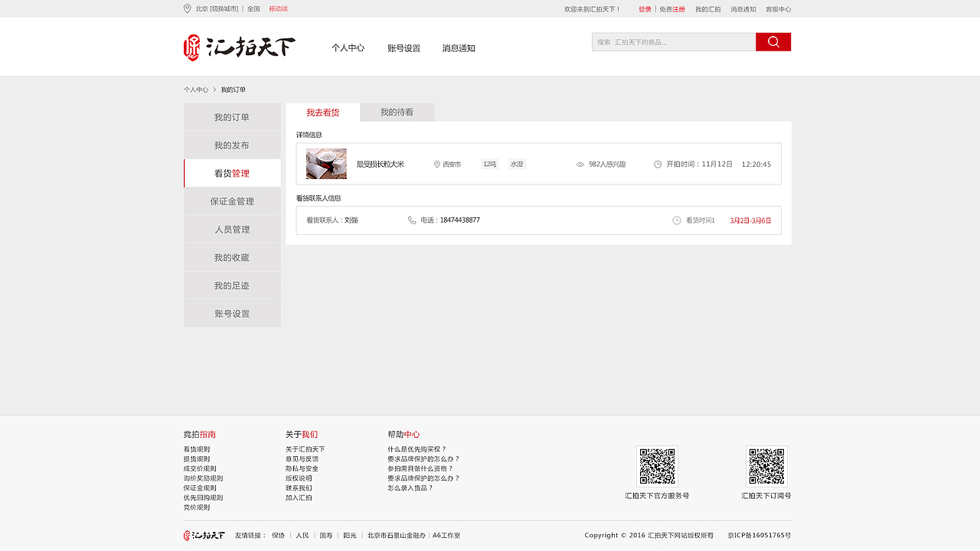Viewport: 980px width, 551px height.
Task: Click the eye icon near 982人感兴趣
Action: pos(581,164)
